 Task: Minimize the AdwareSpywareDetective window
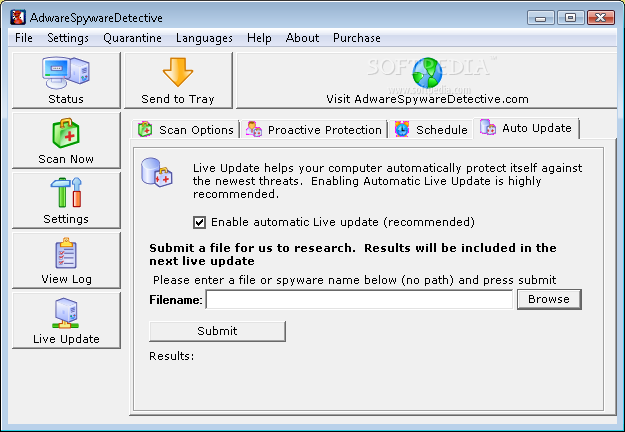pyautogui.click(x=540, y=18)
